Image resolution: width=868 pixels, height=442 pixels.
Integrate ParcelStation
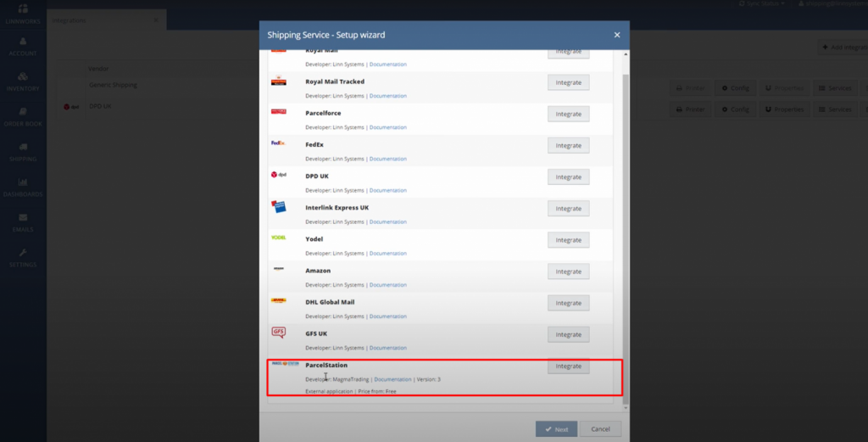click(x=569, y=366)
